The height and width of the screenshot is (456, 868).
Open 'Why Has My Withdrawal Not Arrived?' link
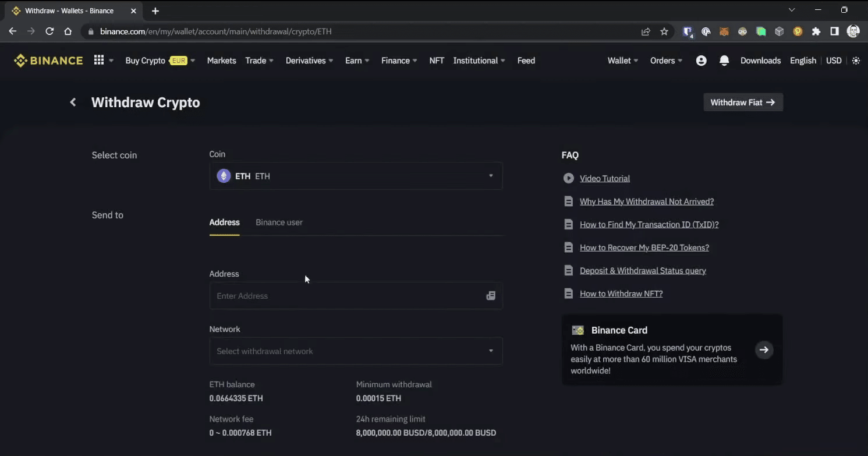point(646,202)
